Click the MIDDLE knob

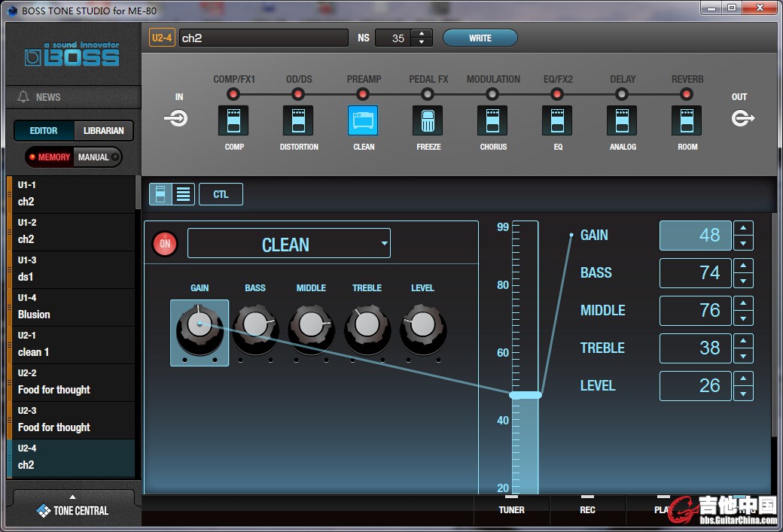pos(311,328)
